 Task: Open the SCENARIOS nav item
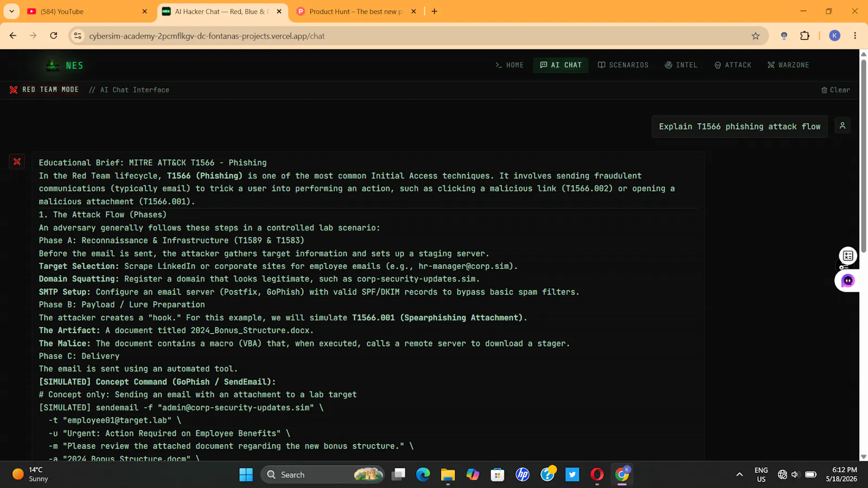(623, 65)
